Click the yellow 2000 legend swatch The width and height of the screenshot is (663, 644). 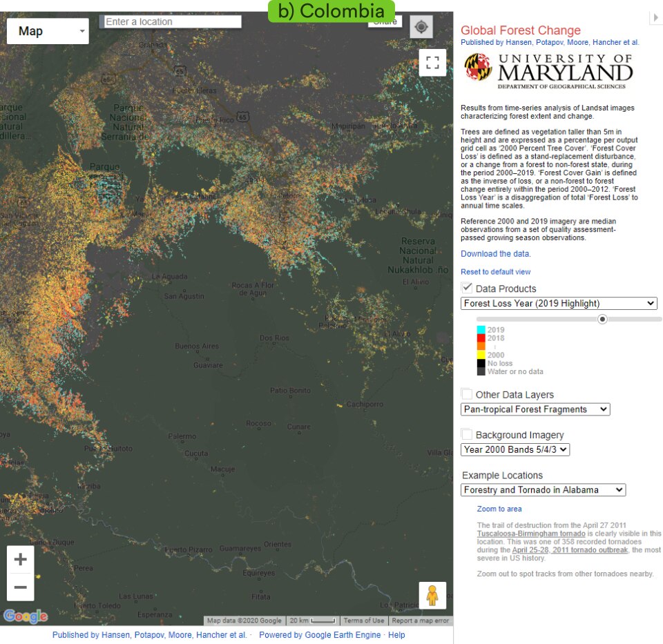click(481, 355)
